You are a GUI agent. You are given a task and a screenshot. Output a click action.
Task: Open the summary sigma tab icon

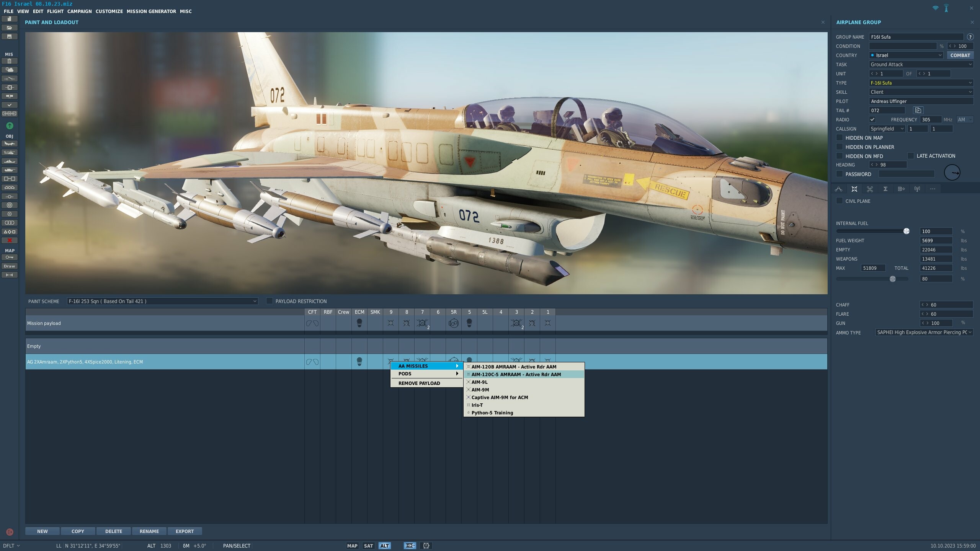tap(885, 189)
